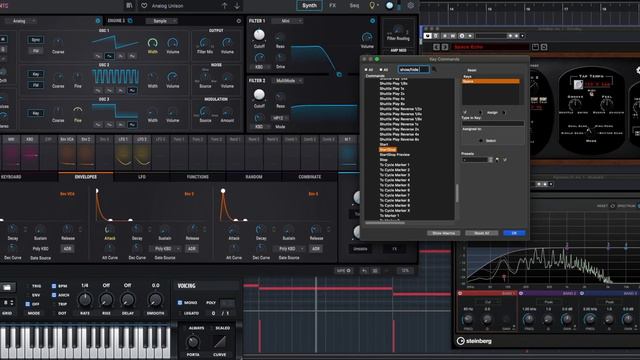Select the second waveform shape button of OSC 1
The height and width of the screenshot is (360, 640).
click(x=109, y=56)
